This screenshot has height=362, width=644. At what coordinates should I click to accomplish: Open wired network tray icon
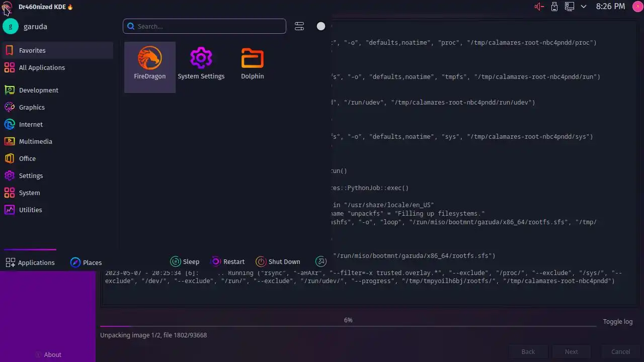pos(570,7)
